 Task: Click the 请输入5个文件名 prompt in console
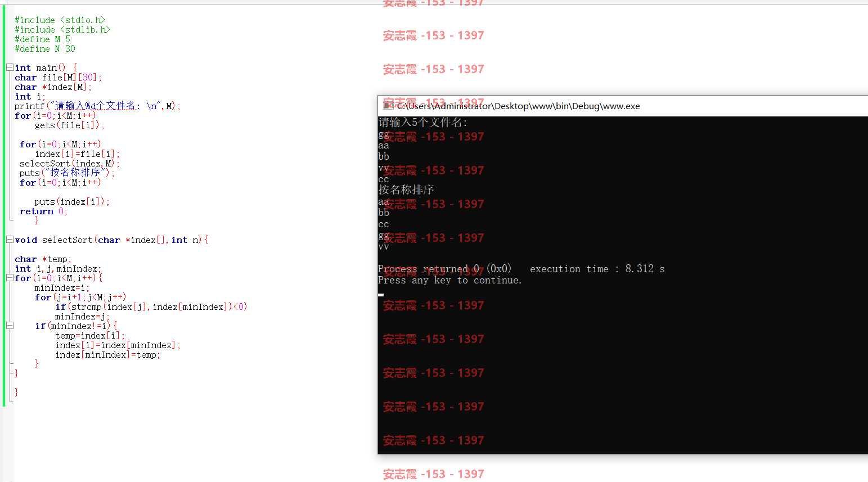tap(423, 122)
